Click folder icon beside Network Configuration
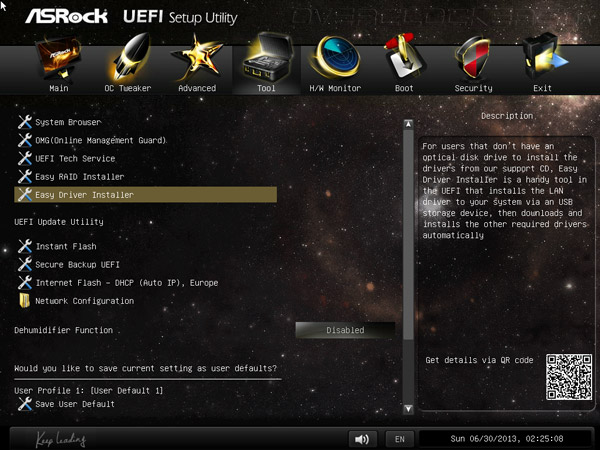This screenshot has height=450, width=600. [x=25, y=301]
